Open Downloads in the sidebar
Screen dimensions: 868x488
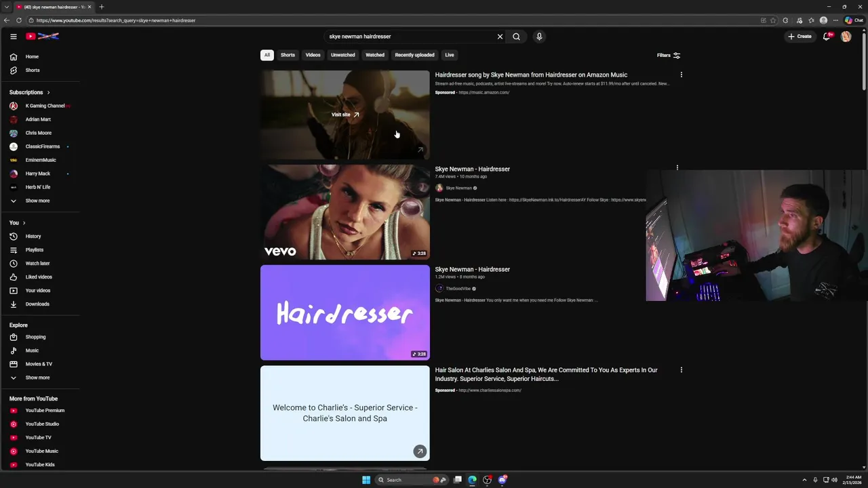coord(41,304)
